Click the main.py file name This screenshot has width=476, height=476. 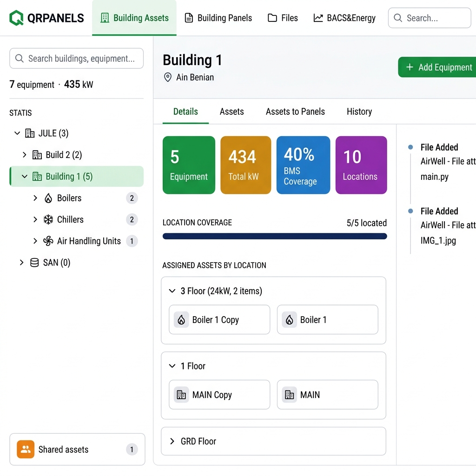coord(435,177)
